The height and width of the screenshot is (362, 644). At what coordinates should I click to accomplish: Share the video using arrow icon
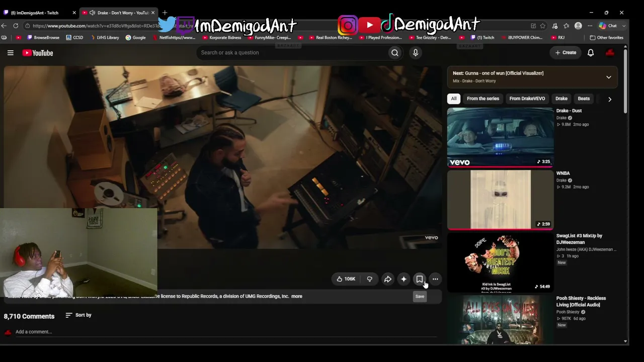[387, 279]
